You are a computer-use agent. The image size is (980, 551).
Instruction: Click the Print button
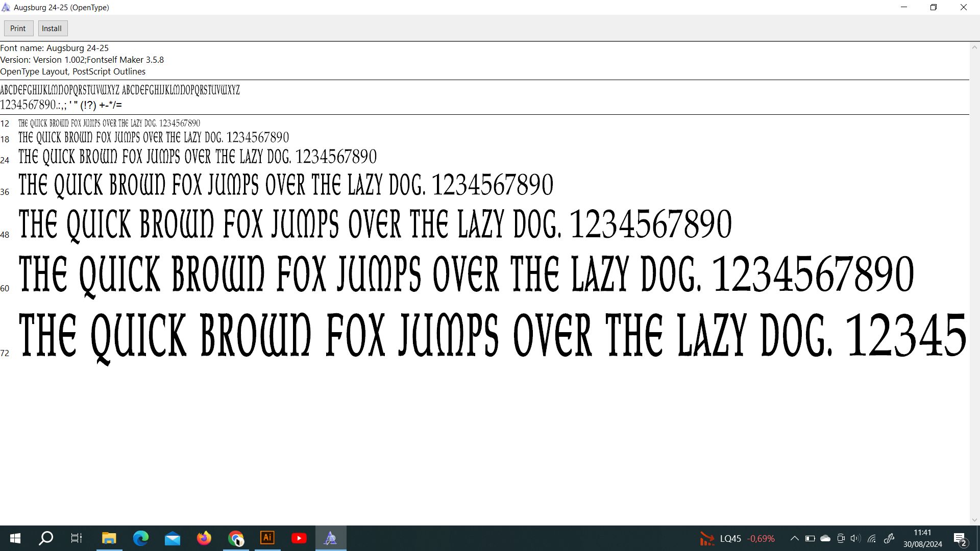(x=18, y=29)
